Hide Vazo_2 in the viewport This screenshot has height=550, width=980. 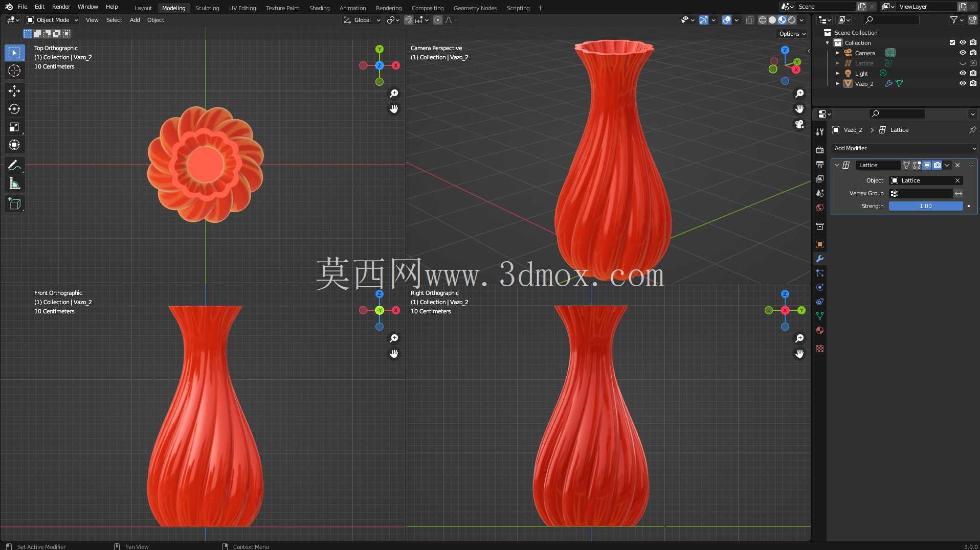pos(963,83)
